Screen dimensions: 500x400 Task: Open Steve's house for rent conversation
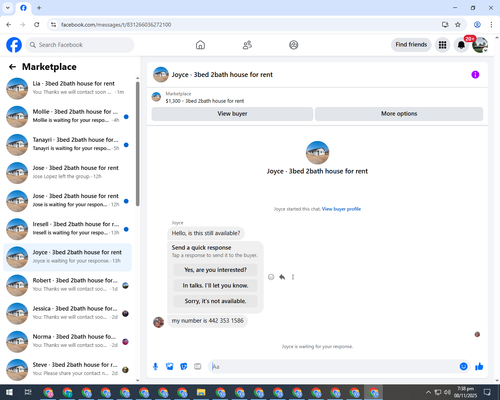67,370
